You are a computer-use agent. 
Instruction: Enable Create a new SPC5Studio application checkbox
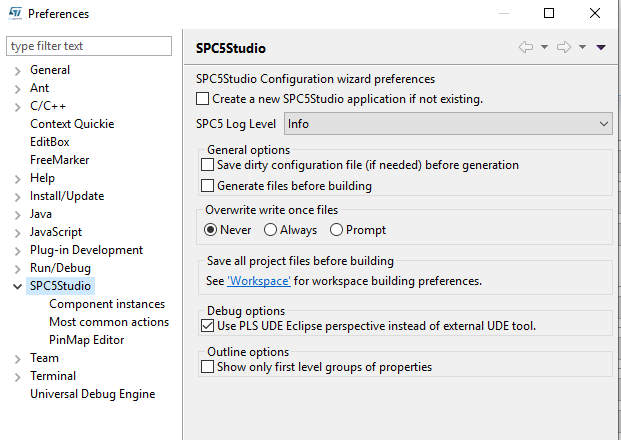pos(202,99)
